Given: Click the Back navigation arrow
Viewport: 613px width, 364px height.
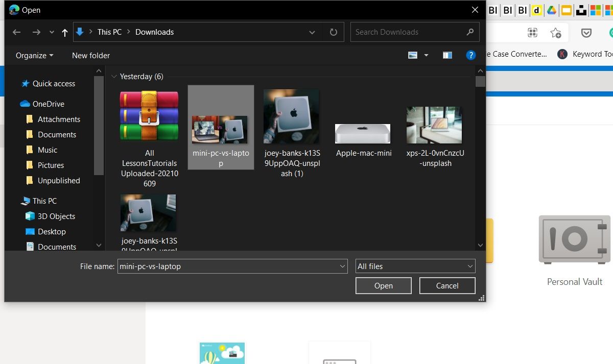Looking at the screenshot, I should (x=16, y=32).
